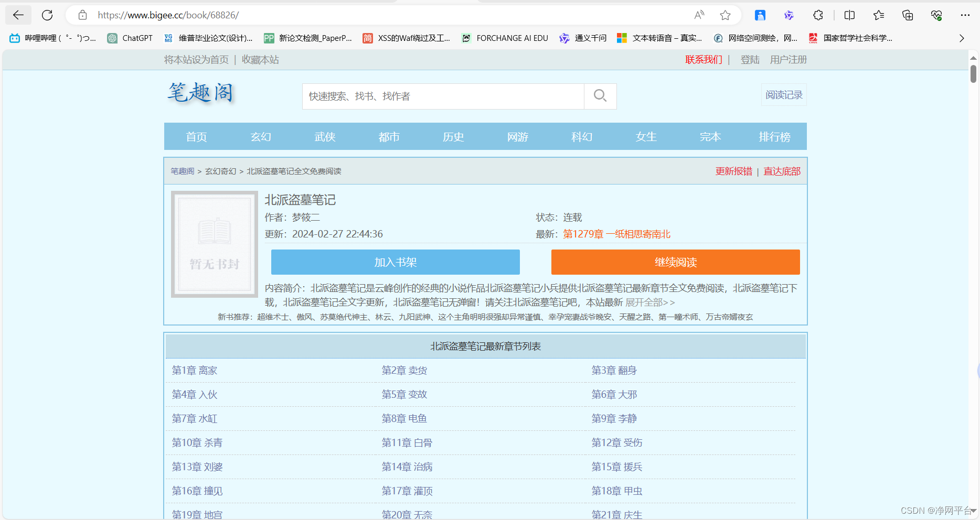Click 将本站设为首页 link
This screenshot has height=520, width=980.
click(x=196, y=60)
